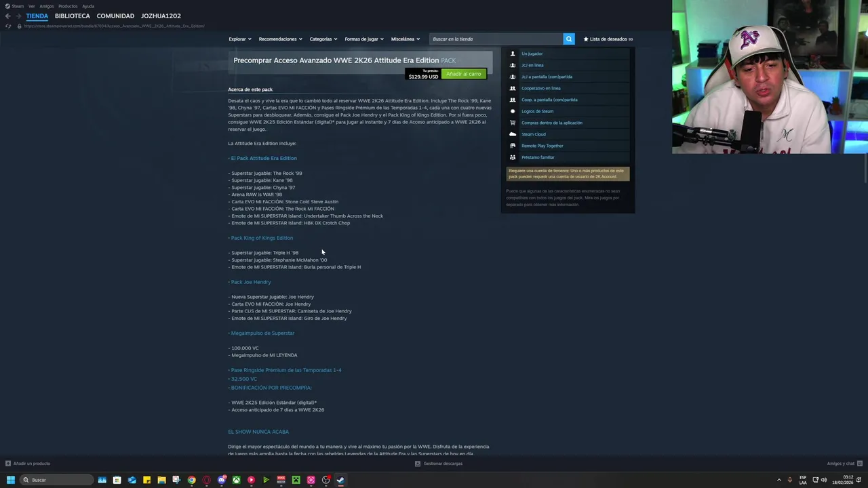Screen dimensions: 868x488
Task: Click the Steam taskbar icon
Action: click(x=340, y=480)
